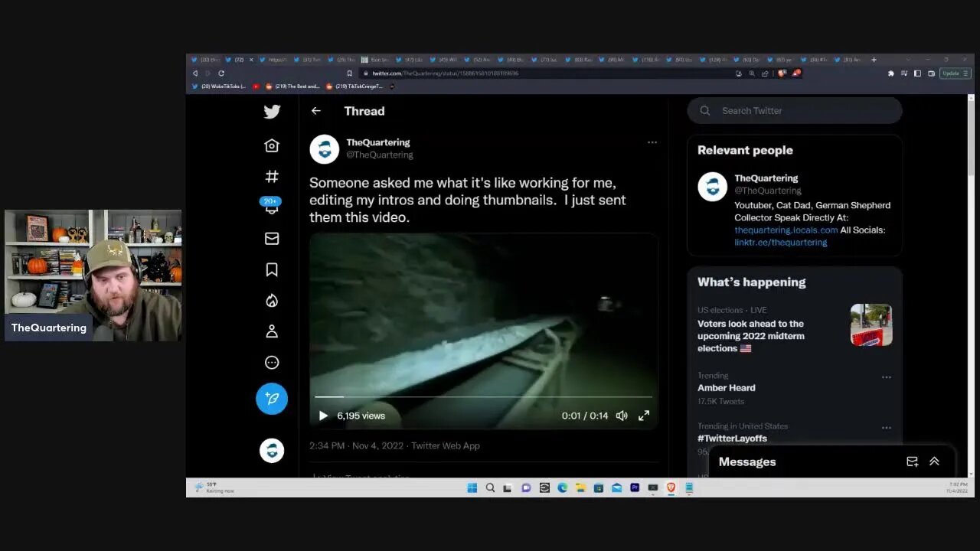Click Brave Shields lion icon in address bar
The image size is (980, 551).
[782, 73]
